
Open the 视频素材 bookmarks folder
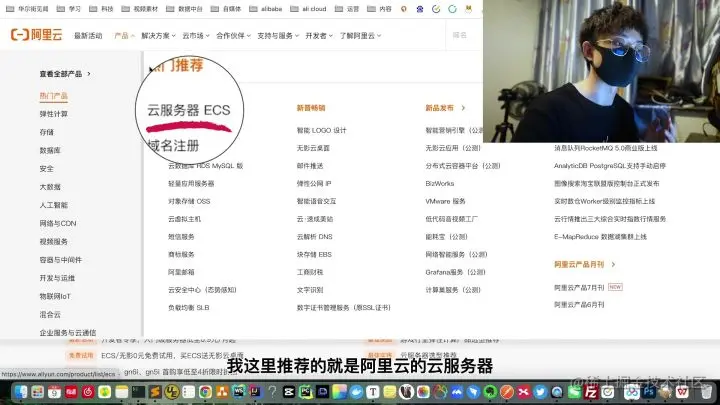pos(140,9)
